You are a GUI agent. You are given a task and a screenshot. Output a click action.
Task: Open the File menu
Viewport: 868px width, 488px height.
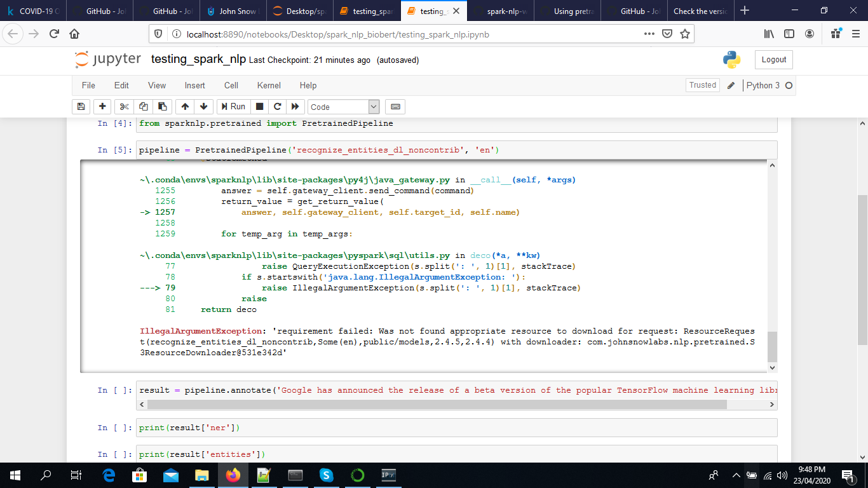coord(88,85)
